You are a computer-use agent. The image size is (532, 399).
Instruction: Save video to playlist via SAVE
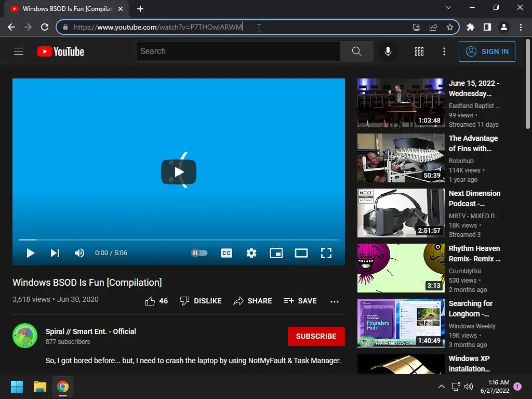point(300,301)
